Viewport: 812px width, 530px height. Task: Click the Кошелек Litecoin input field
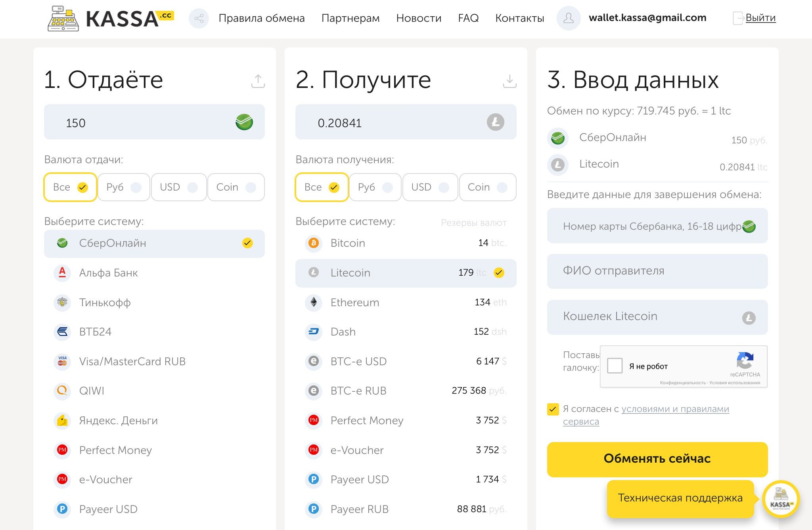(x=657, y=317)
